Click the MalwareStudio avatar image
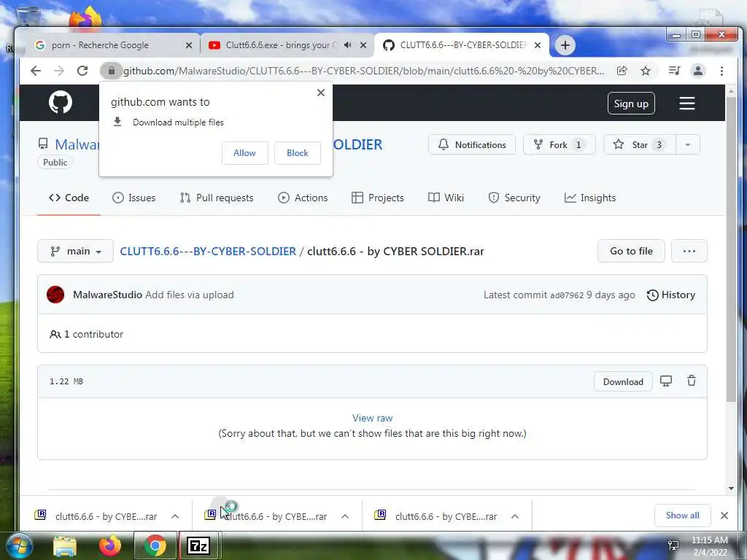The width and height of the screenshot is (747, 560). pyautogui.click(x=55, y=295)
